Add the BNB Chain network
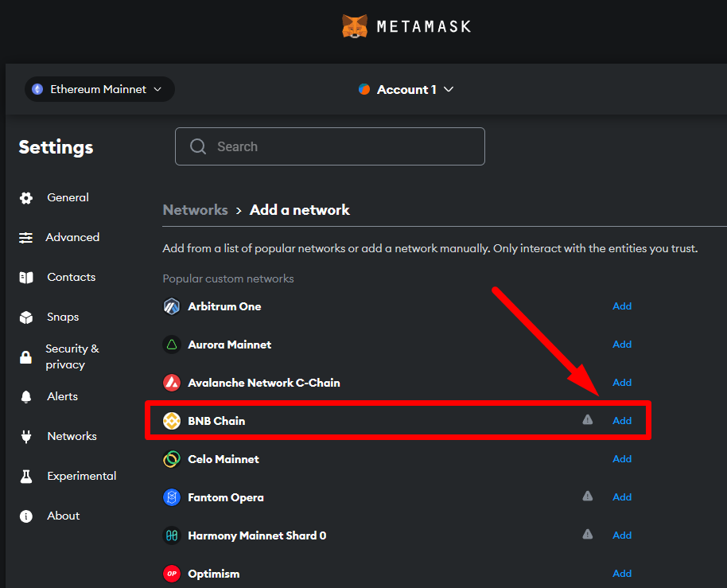 coord(622,420)
